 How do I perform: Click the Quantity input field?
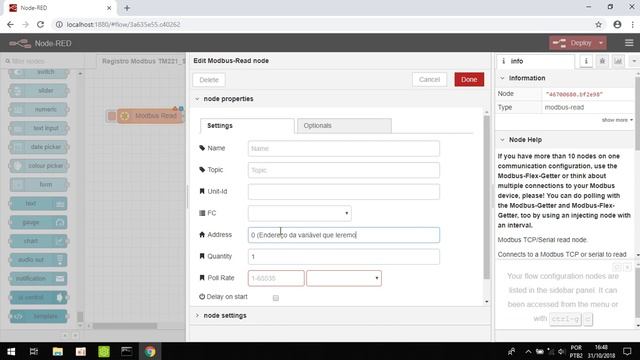(344, 257)
